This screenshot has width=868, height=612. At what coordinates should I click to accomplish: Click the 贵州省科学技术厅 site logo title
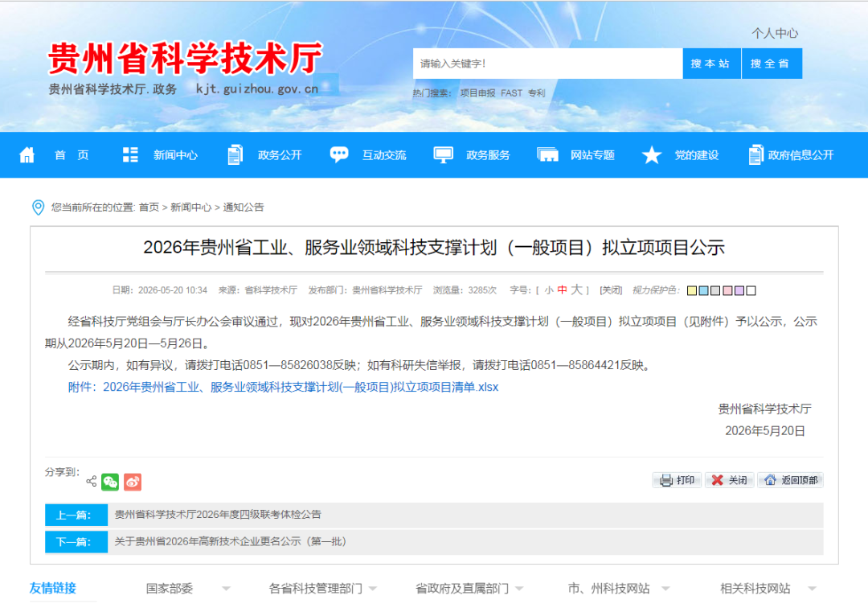(185, 58)
